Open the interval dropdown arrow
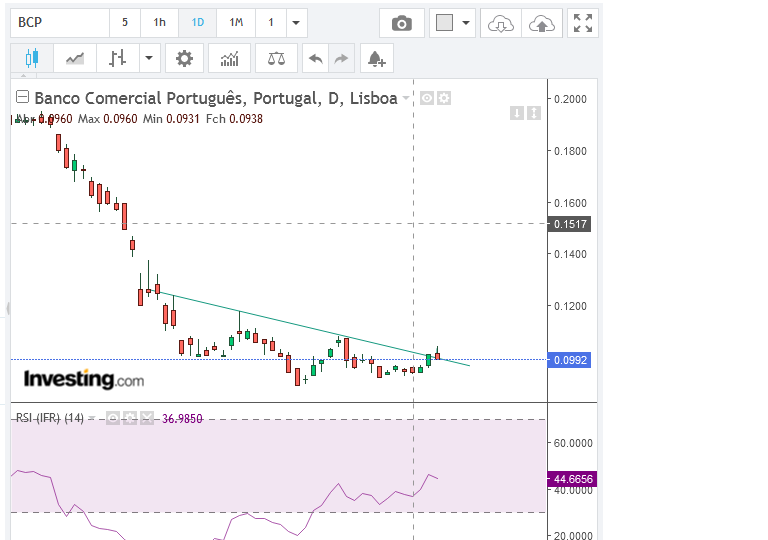This screenshot has height=540, width=768. [296, 23]
